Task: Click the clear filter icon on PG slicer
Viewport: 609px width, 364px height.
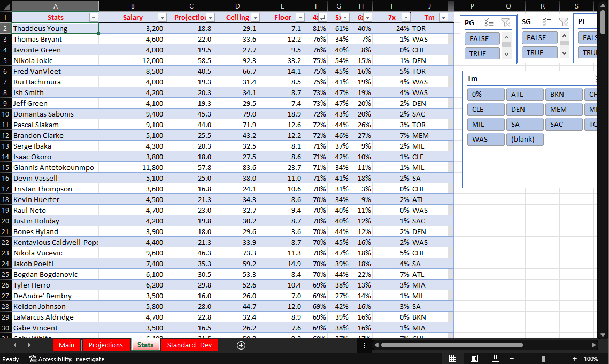Action: click(x=505, y=22)
